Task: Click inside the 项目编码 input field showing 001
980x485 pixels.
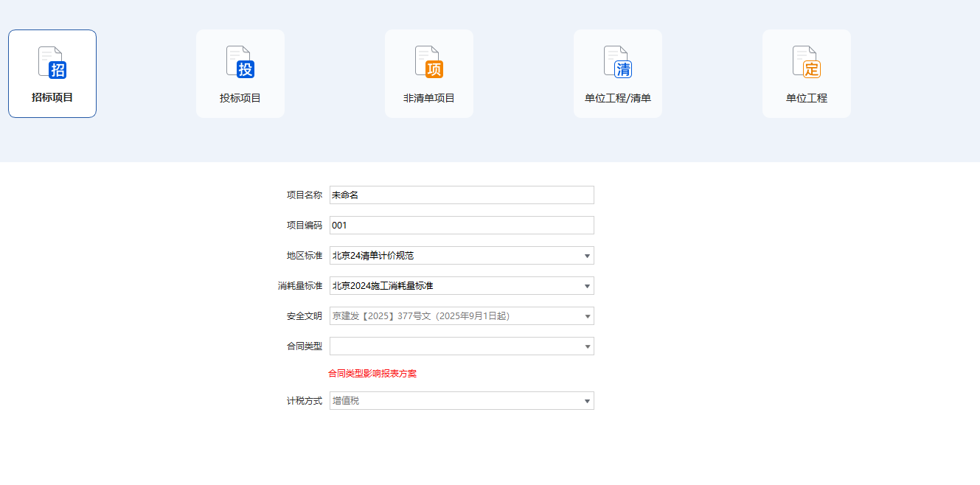Action: [x=462, y=225]
